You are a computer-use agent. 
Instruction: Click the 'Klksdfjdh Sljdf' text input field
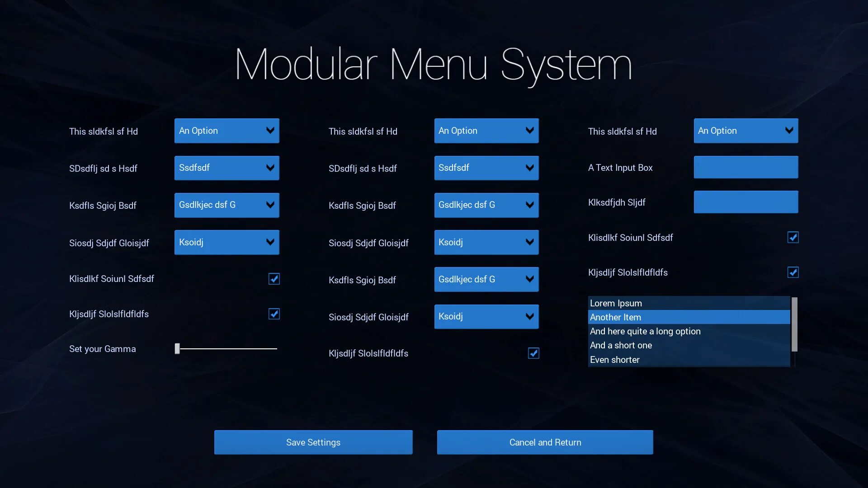(745, 202)
